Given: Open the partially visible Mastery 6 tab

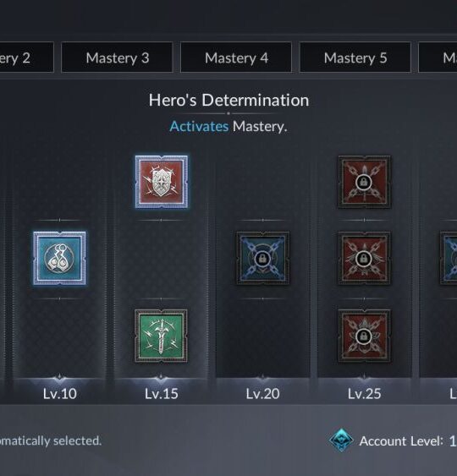Looking at the screenshot, I should pos(438,57).
